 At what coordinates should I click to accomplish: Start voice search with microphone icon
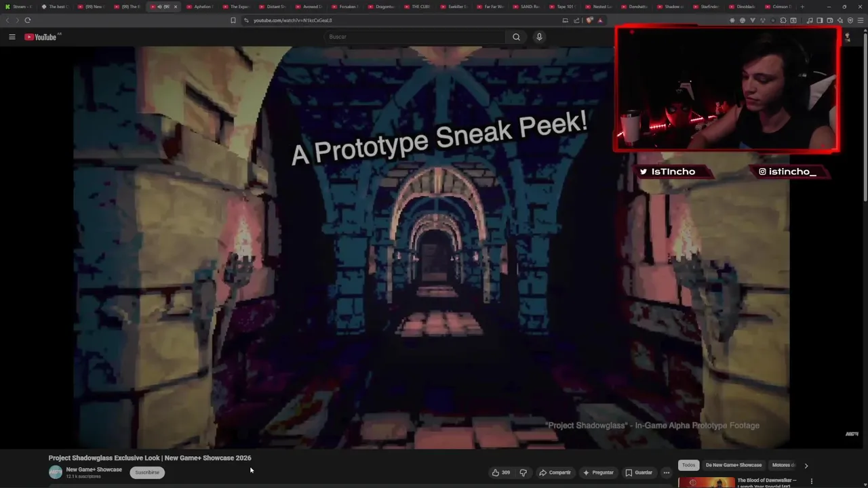pos(539,37)
